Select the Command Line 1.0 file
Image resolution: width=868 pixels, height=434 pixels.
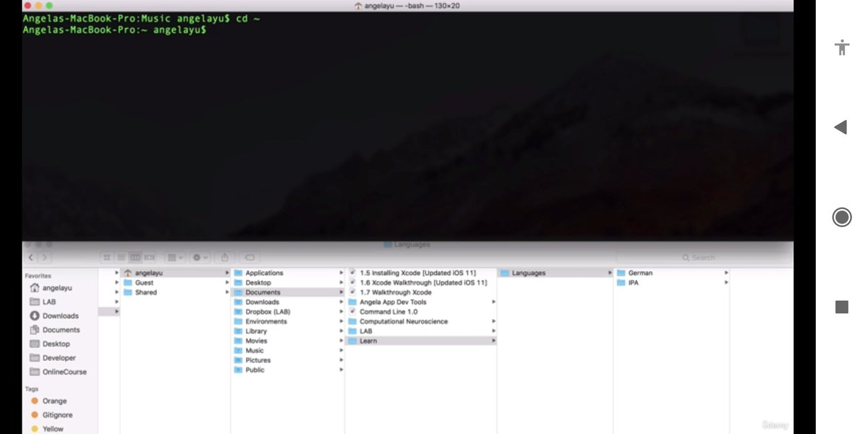pyautogui.click(x=422, y=312)
